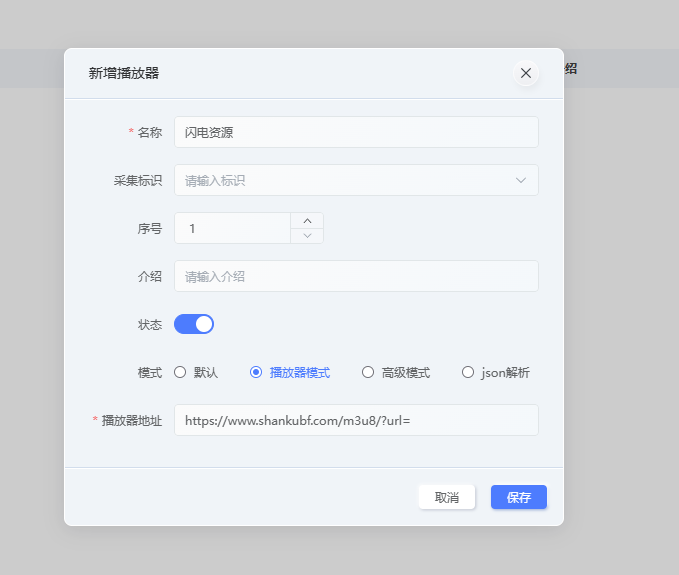This screenshot has width=679, height=575.
Task: Focus the 序号 number field
Action: point(232,228)
